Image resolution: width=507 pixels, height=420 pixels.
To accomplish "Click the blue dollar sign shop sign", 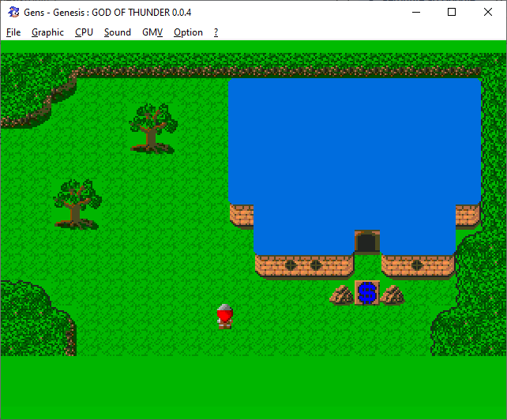I will [367, 293].
